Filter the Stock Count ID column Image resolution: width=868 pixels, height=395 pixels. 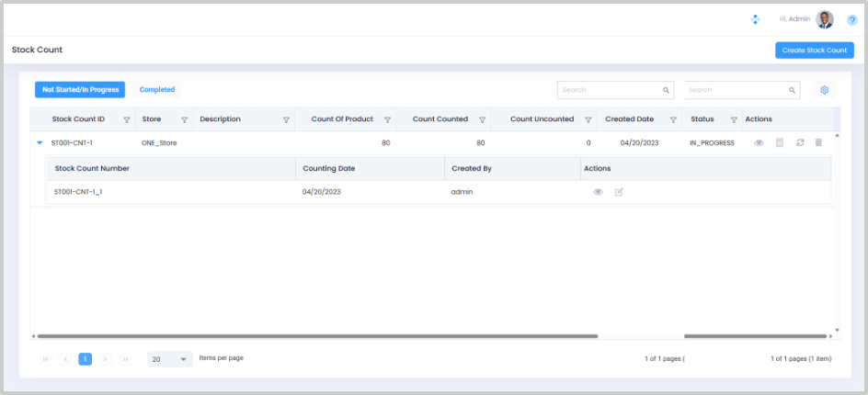[127, 119]
